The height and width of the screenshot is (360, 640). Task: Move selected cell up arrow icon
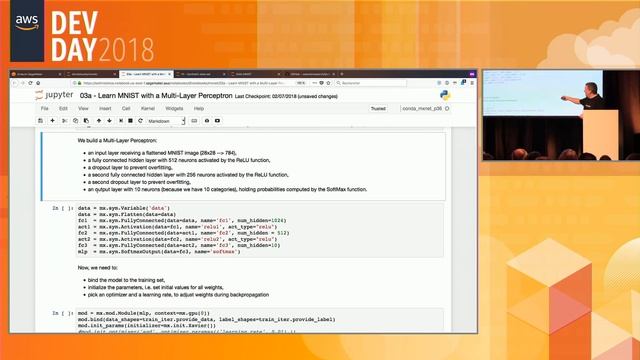click(99, 121)
